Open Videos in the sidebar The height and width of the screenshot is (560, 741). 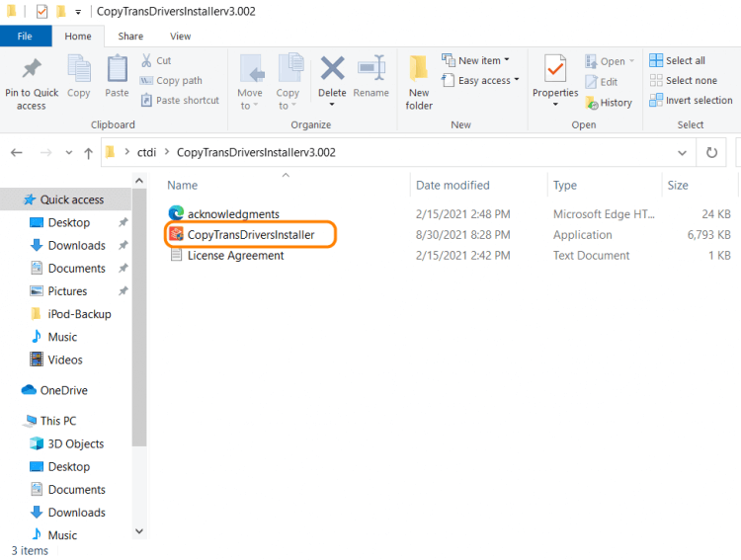point(65,360)
